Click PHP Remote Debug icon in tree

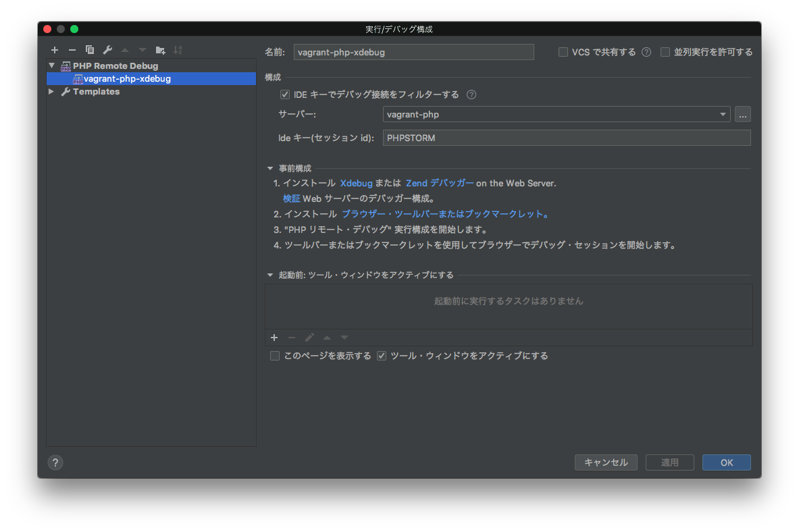coord(66,66)
